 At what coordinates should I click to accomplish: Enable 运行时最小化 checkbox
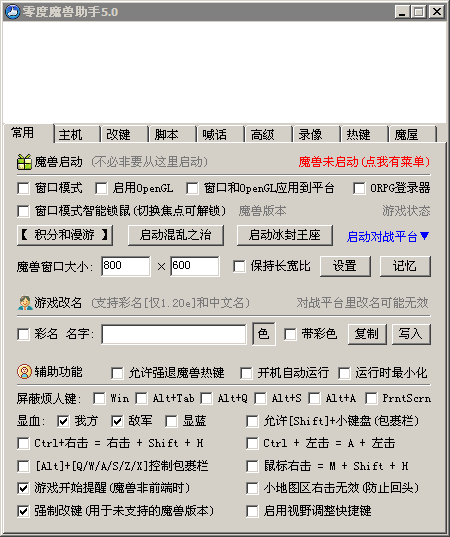(344, 373)
